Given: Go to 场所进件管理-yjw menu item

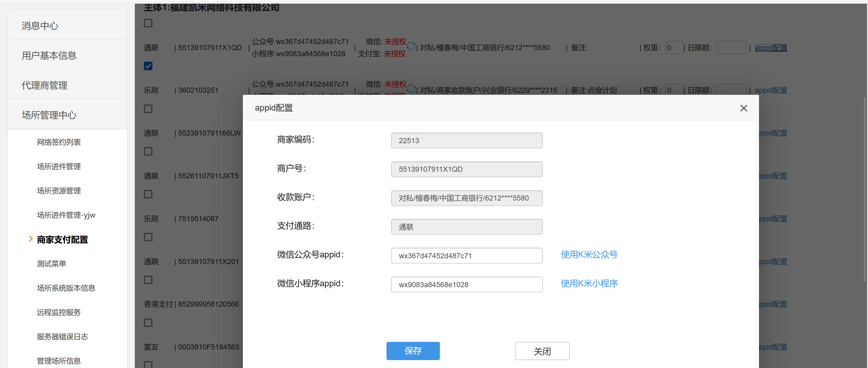Looking at the screenshot, I should (x=66, y=215).
